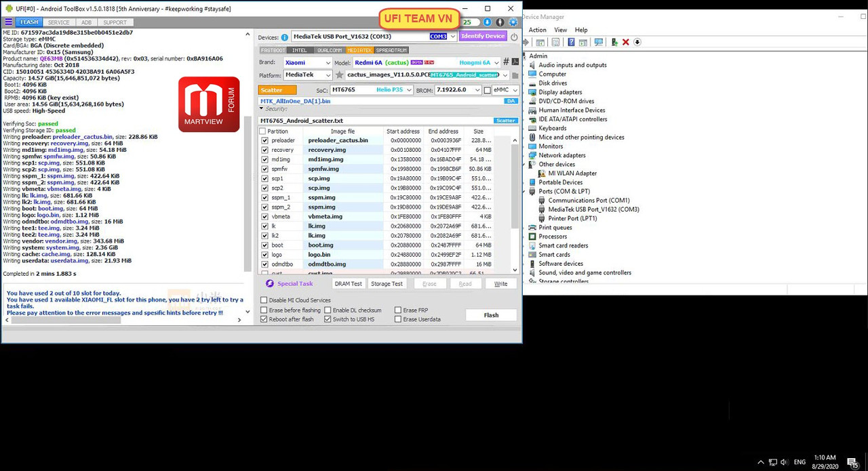Open the hamburger menu in UFI toolbox
This screenshot has height=471, width=868.
coord(8,22)
